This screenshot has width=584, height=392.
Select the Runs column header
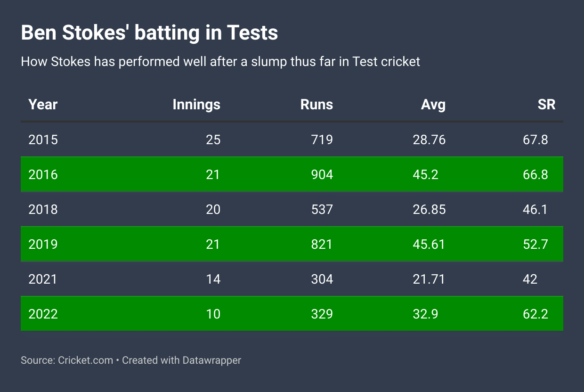tap(316, 104)
